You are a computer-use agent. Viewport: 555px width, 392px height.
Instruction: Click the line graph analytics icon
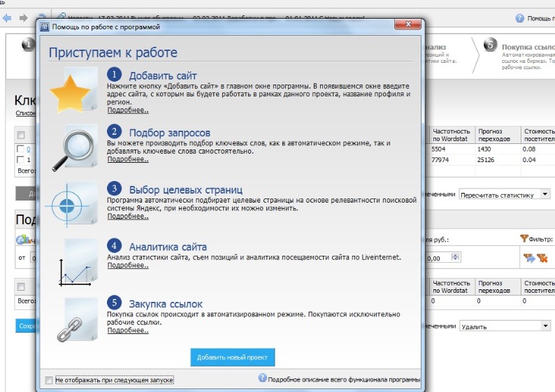click(75, 272)
